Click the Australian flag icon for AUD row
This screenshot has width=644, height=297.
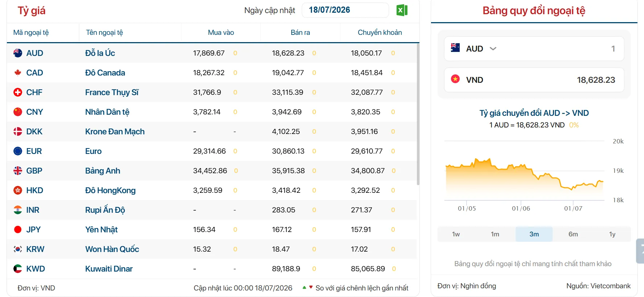(18, 53)
